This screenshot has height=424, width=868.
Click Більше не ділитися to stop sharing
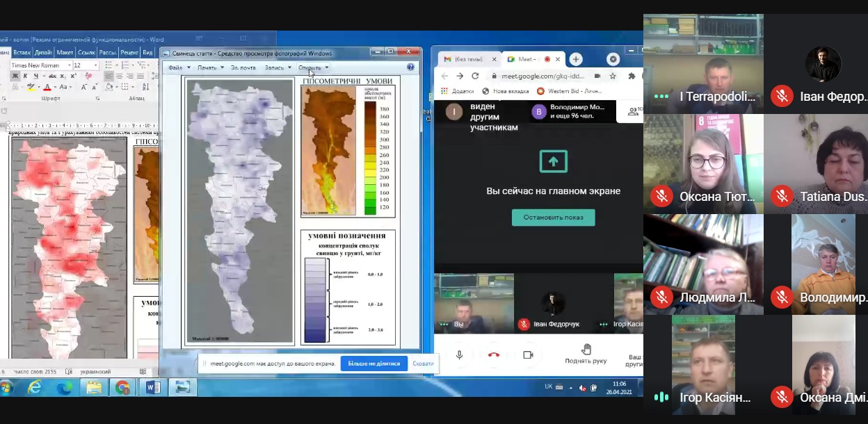(x=373, y=364)
